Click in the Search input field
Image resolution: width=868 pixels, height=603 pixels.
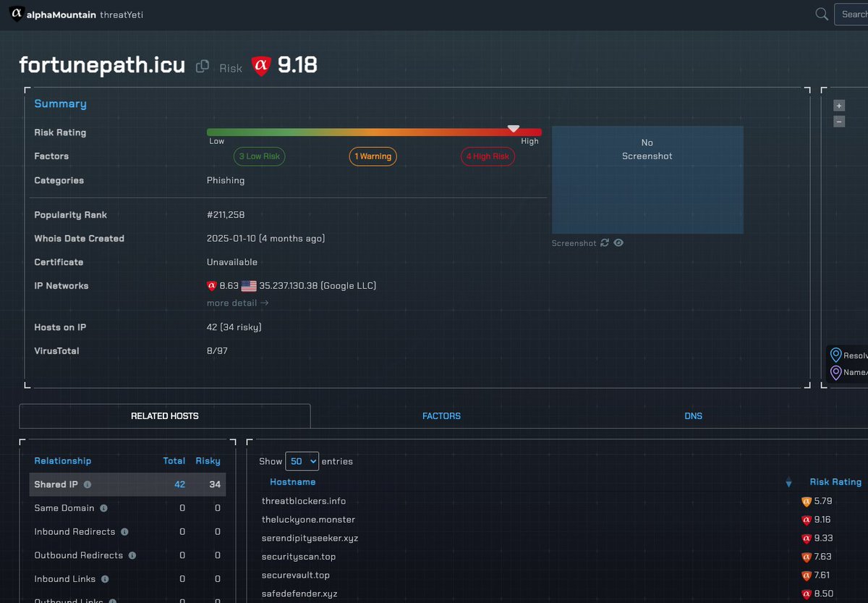(851, 14)
